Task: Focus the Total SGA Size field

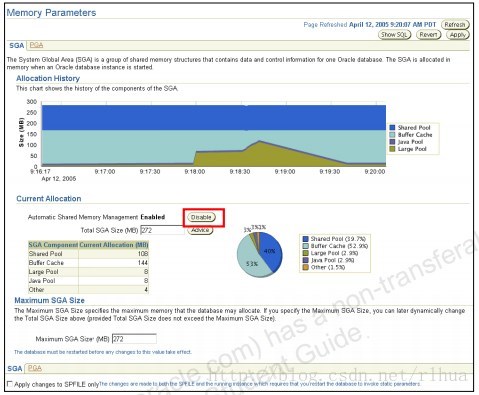Action: [162, 230]
